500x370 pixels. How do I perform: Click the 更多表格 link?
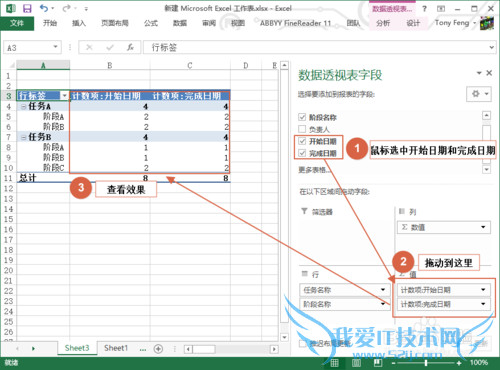tap(314, 170)
